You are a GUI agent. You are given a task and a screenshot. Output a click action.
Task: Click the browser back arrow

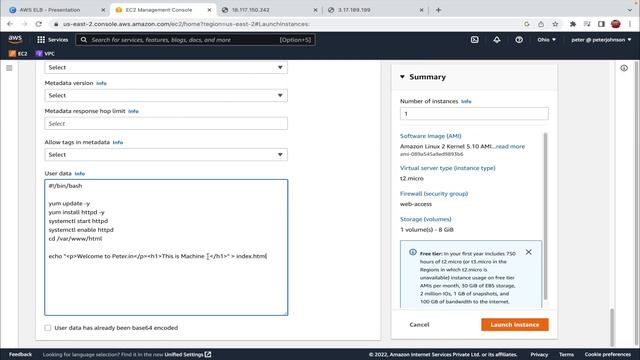pyautogui.click(x=10, y=24)
